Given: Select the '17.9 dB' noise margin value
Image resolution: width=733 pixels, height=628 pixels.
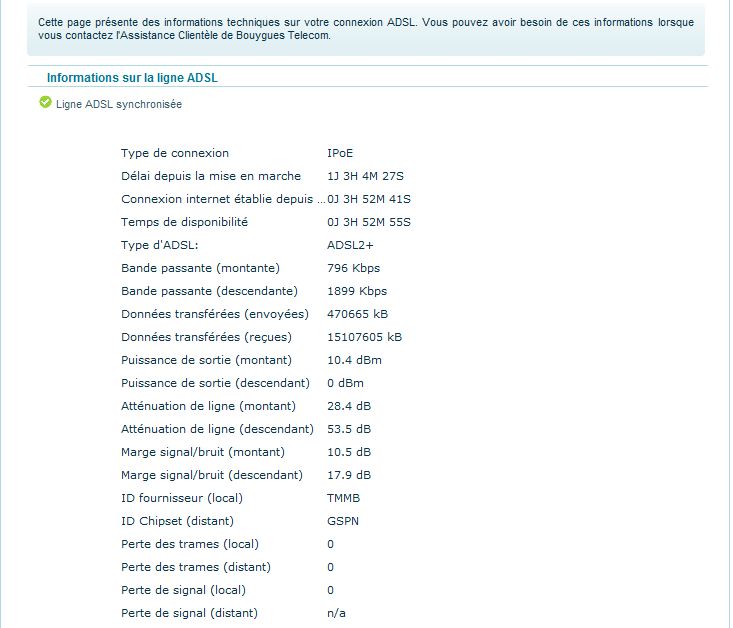Looking at the screenshot, I should pyautogui.click(x=349, y=475).
